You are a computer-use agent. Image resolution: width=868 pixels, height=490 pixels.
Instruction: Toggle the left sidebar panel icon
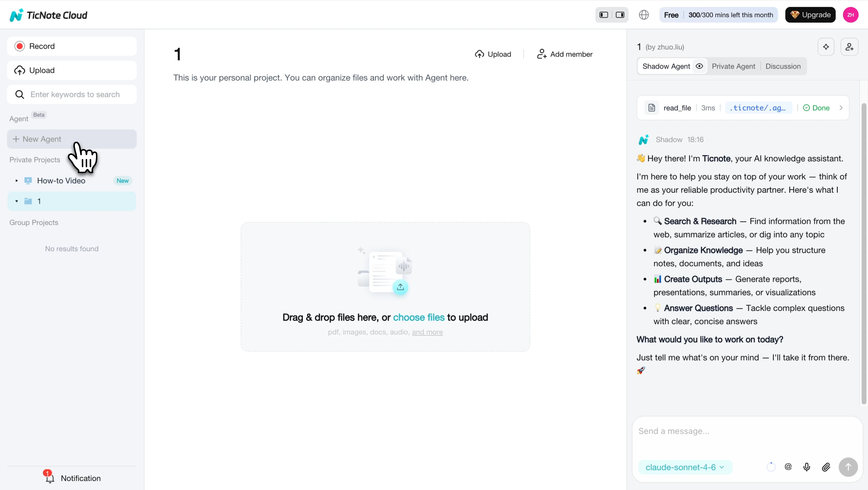[x=604, y=15]
